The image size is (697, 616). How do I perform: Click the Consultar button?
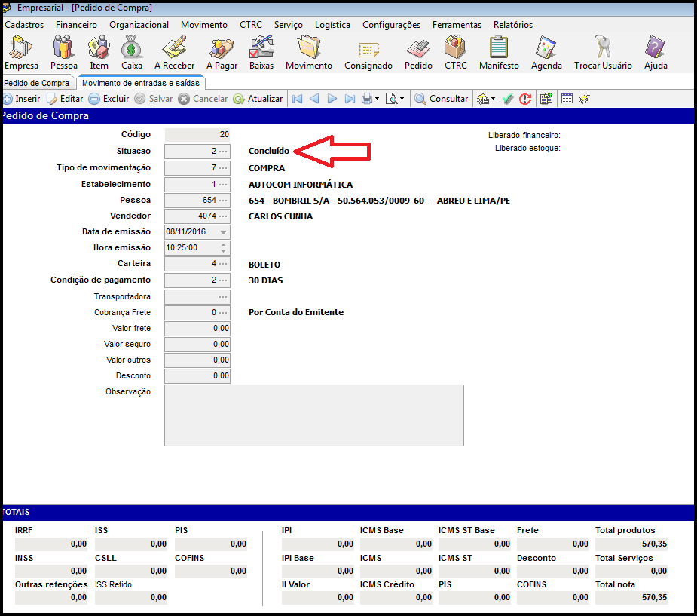[441, 99]
